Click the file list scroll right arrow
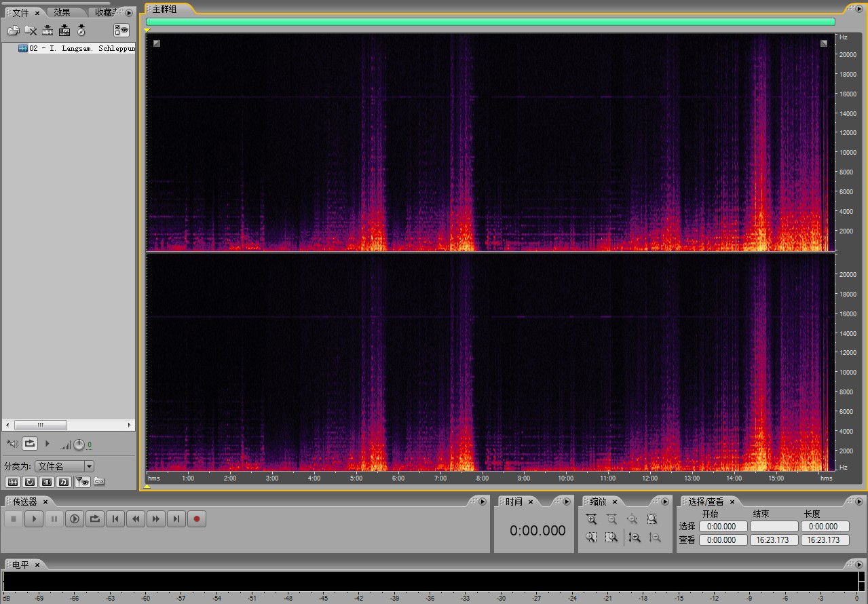The height and width of the screenshot is (604, 868). (x=130, y=425)
